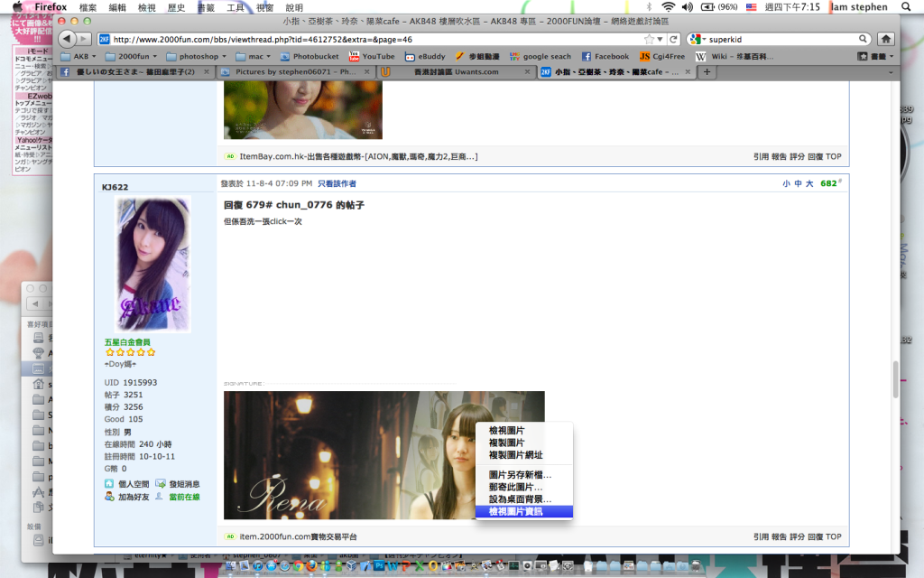Click the Home icon in the toolbar
924x578 pixels.
pyautogui.click(x=886, y=39)
